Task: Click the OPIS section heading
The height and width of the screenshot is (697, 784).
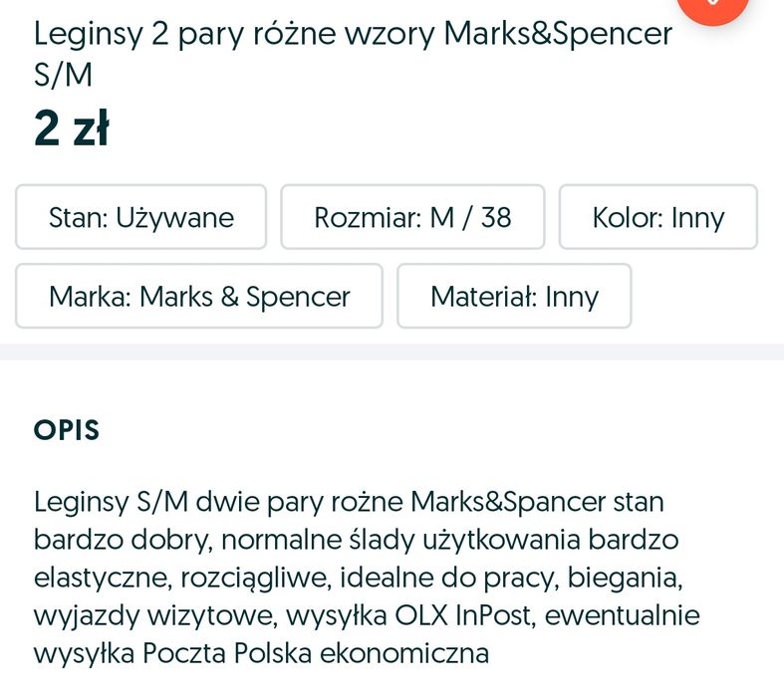Action: tap(67, 430)
